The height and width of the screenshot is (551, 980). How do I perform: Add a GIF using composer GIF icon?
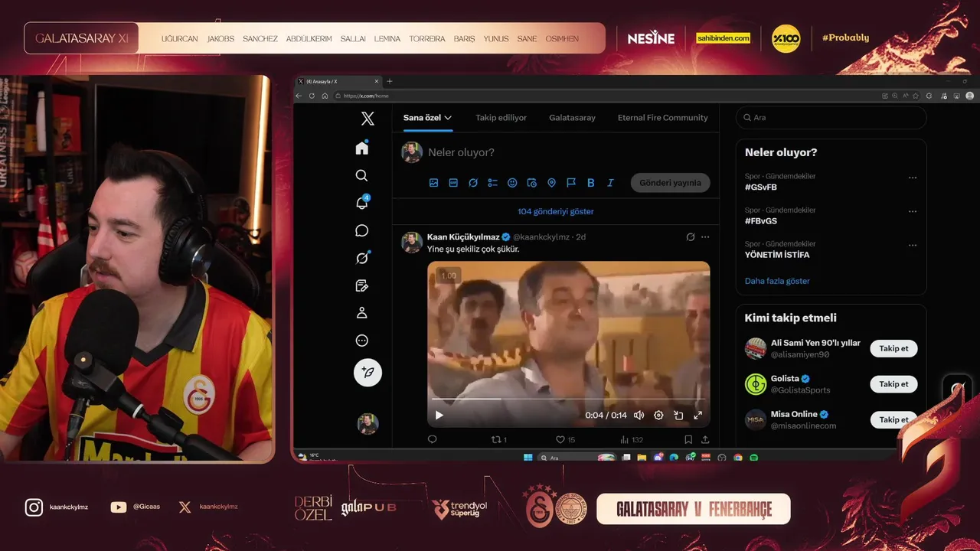pyautogui.click(x=453, y=183)
